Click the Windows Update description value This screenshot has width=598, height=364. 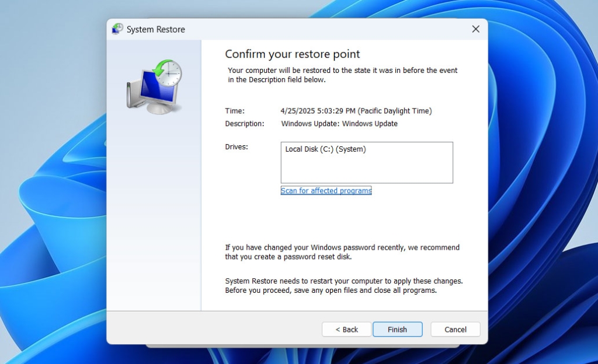pos(339,123)
